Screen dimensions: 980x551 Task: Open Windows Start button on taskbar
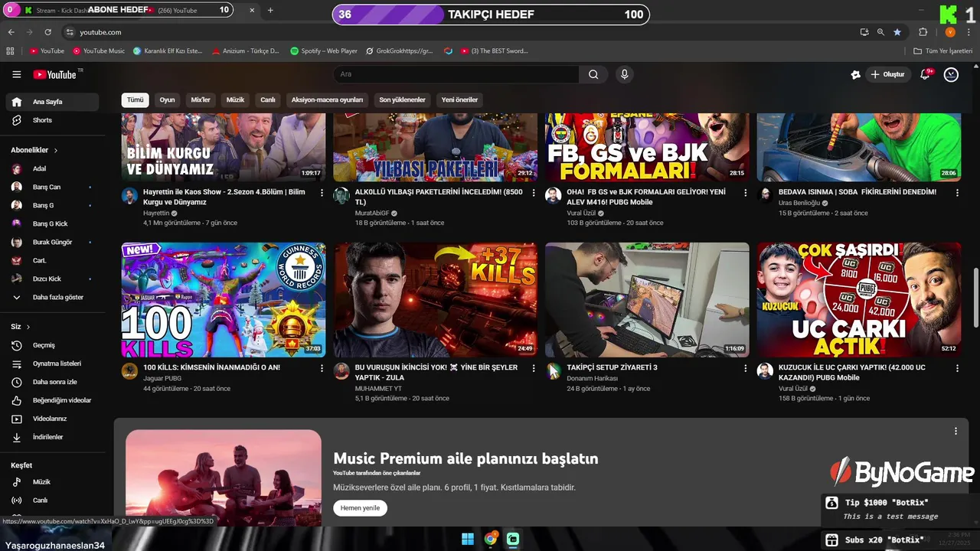(468, 539)
